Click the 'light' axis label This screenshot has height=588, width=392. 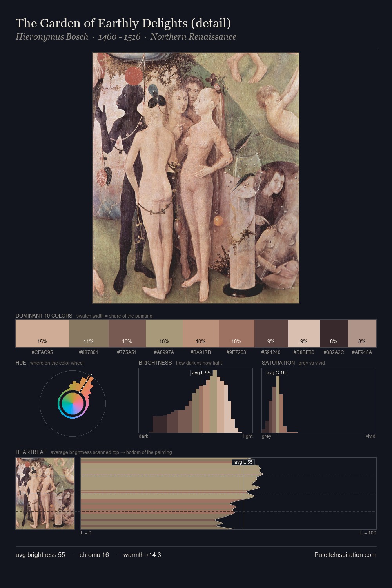coord(248,436)
